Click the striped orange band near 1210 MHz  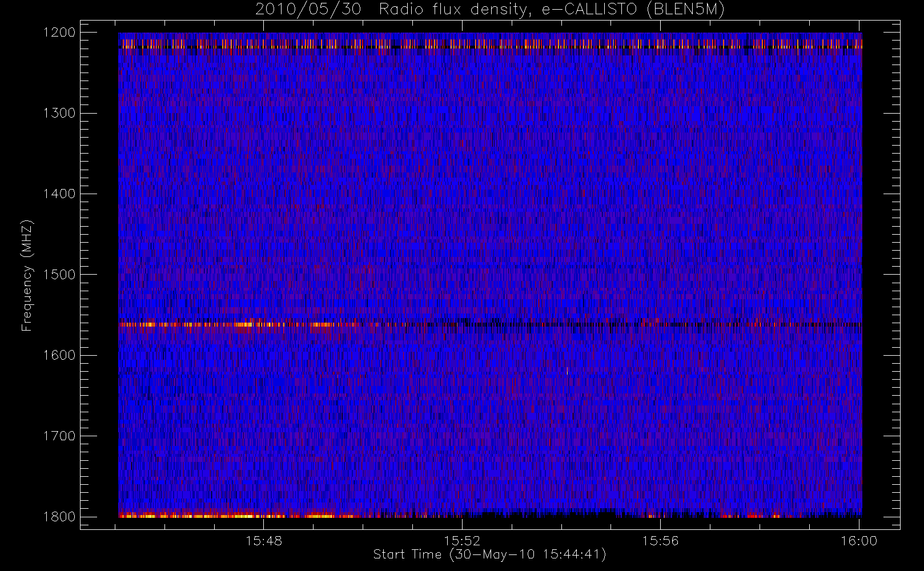[x=490, y=43]
